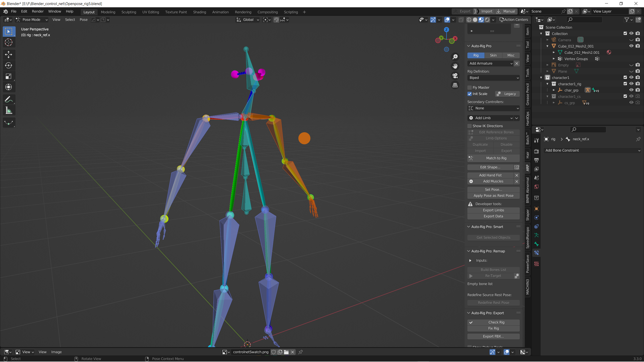
Task: Hide char_grp with its eye icon
Action: coord(631,90)
